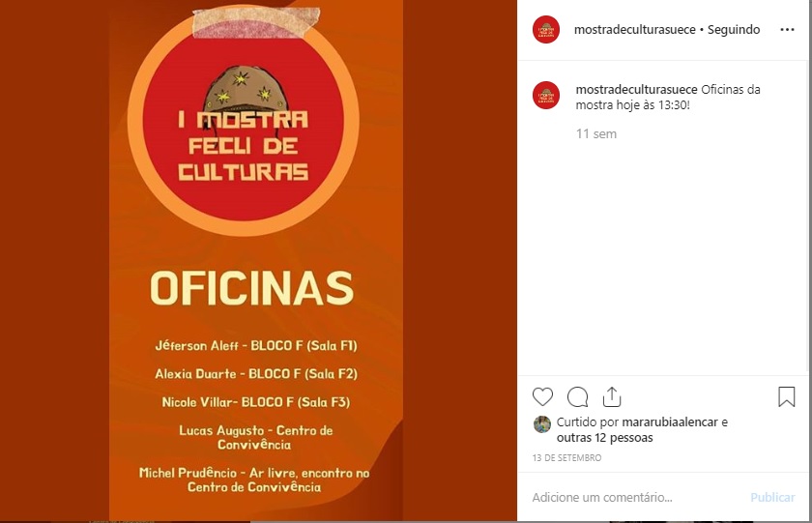Visit mararubiaalencar's profile from likes
Screen dimensions: 812x523
[670, 422]
